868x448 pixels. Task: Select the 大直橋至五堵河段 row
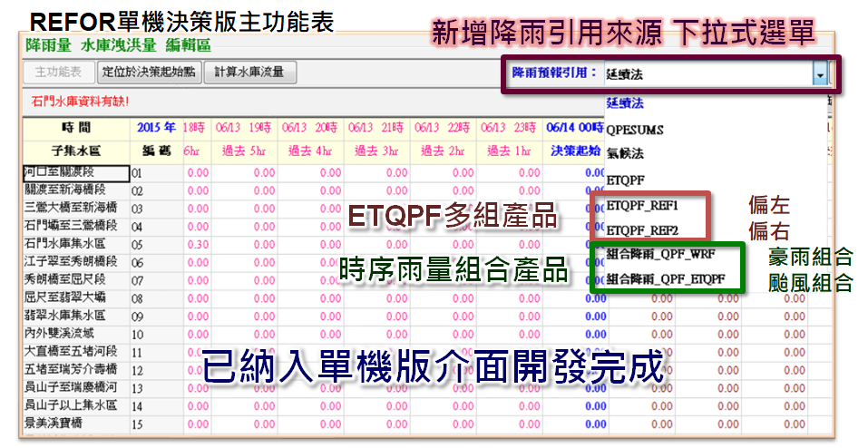point(76,352)
